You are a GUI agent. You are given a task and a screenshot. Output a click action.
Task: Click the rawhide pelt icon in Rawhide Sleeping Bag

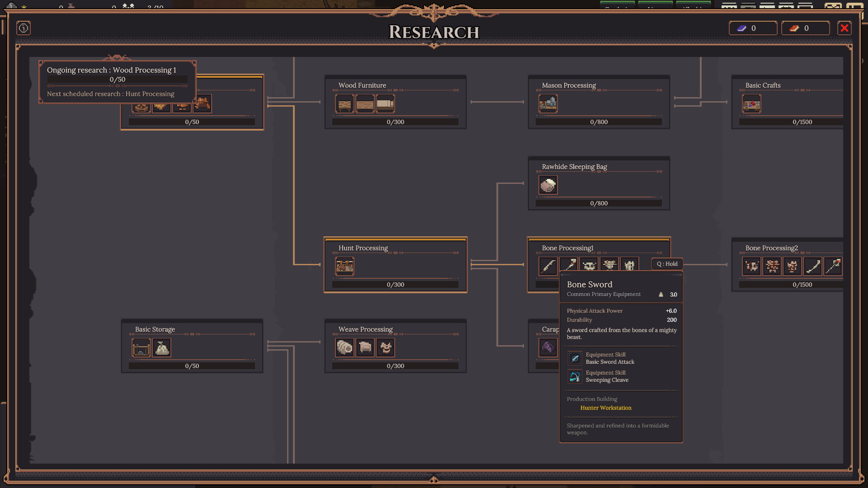click(548, 185)
